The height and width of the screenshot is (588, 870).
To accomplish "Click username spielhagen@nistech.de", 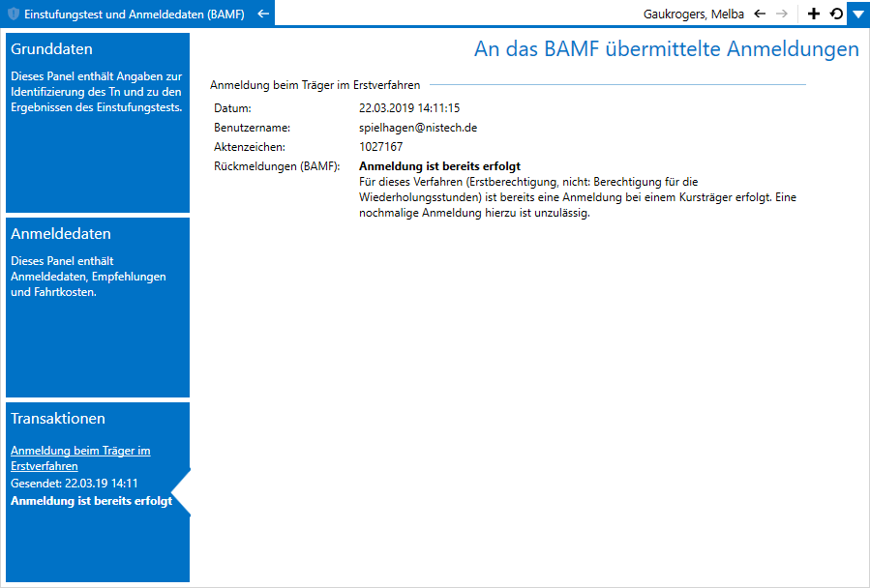I will pos(418,128).
